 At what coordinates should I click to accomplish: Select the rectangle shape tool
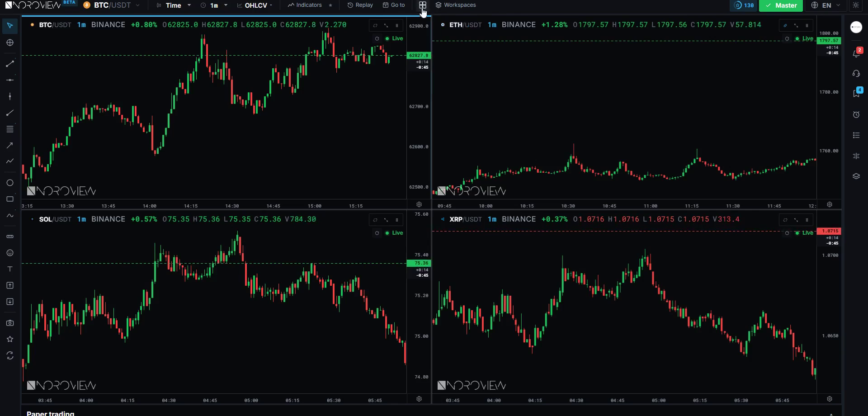click(10, 199)
